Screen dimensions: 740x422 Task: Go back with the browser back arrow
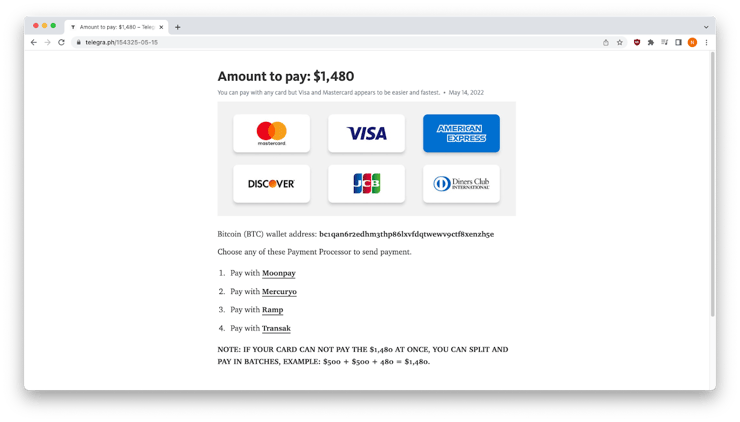point(34,42)
